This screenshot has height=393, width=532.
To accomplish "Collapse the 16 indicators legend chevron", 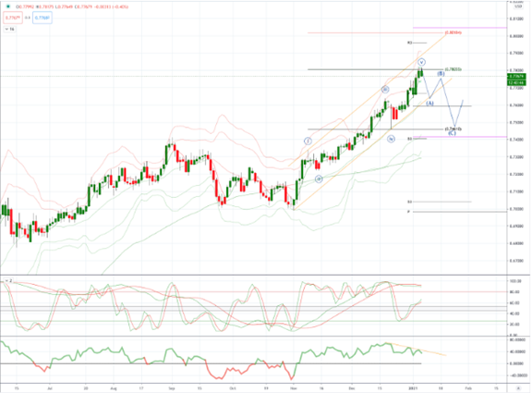I will [9, 30].
